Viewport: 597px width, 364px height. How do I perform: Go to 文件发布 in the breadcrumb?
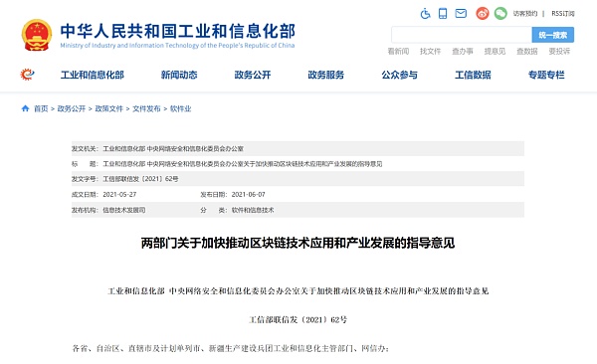[x=146, y=108]
